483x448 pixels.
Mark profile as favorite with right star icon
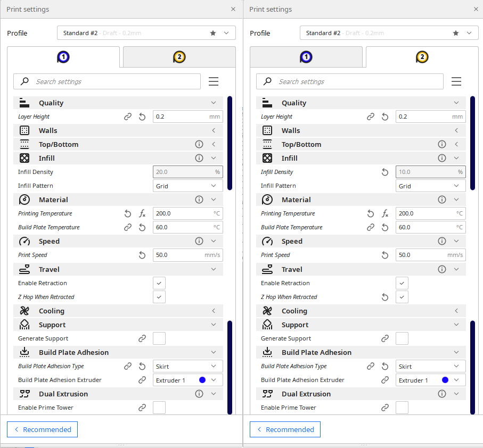point(456,33)
